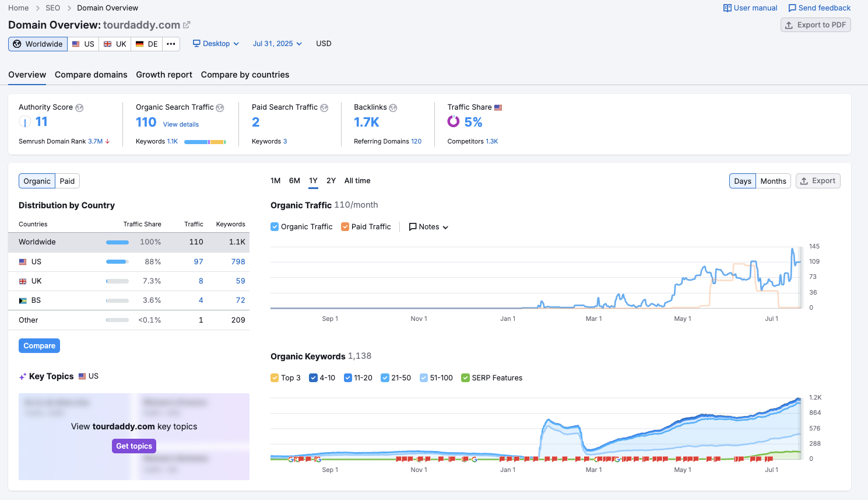This screenshot has width=868, height=500.
Task: Click Authority Score globe info icon
Action: [79, 108]
